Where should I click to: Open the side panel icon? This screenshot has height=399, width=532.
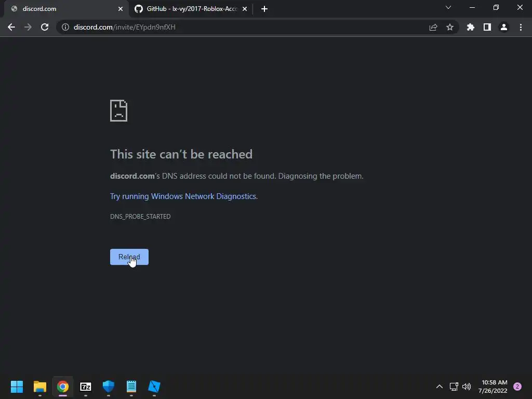[x=487, y=27]
